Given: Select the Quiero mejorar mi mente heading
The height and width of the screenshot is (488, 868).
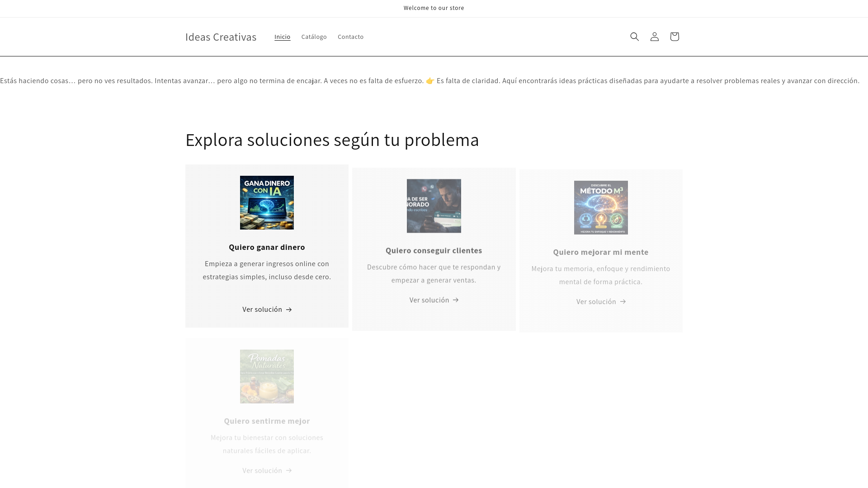Looking at the screenshot, I should coord(601,252).
